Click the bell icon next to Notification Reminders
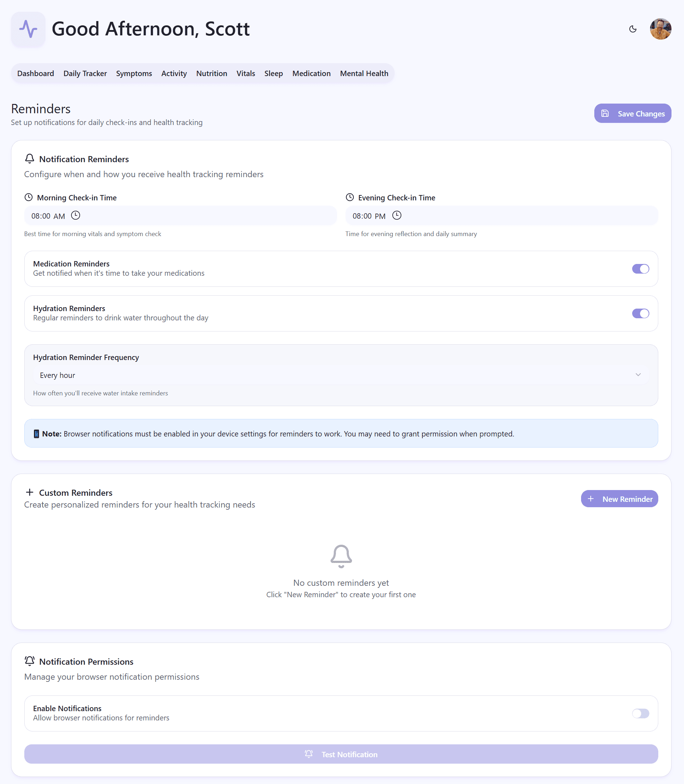 point(30,159)
